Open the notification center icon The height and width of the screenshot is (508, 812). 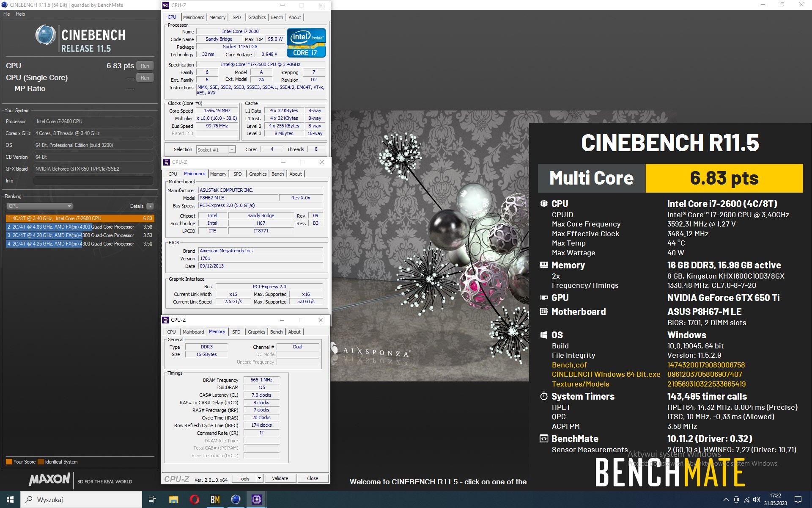pyautogui.click(x=798, y=500)
